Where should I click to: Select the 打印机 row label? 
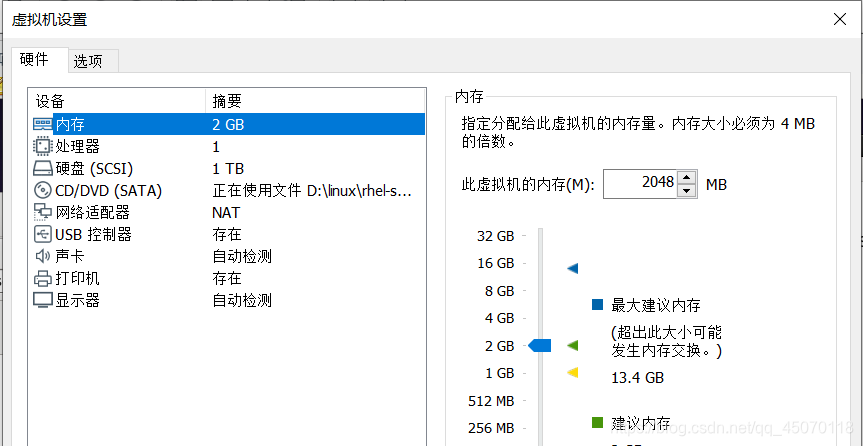click(x=77, y=279)
